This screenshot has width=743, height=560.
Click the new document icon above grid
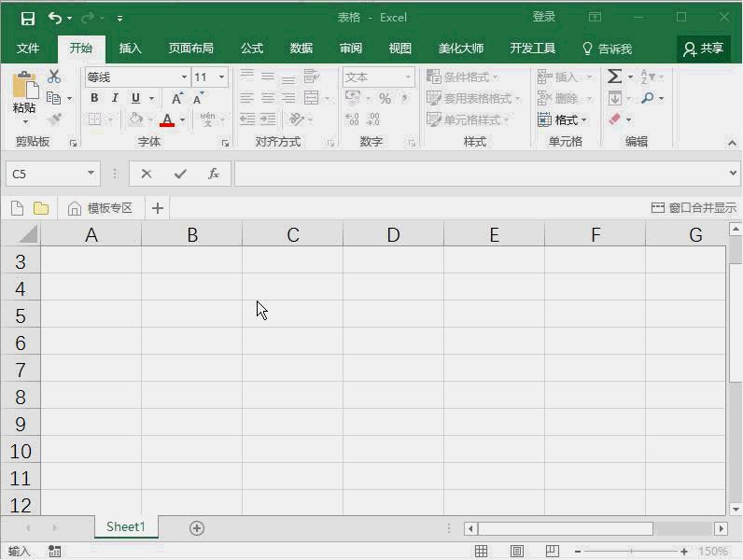click(17, 208)
